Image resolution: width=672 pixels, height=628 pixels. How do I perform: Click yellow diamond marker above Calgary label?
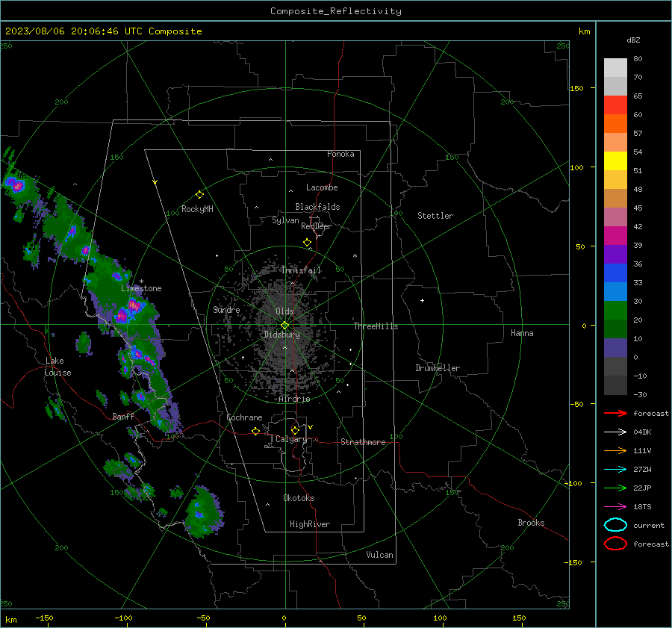(x=295, y=430)
